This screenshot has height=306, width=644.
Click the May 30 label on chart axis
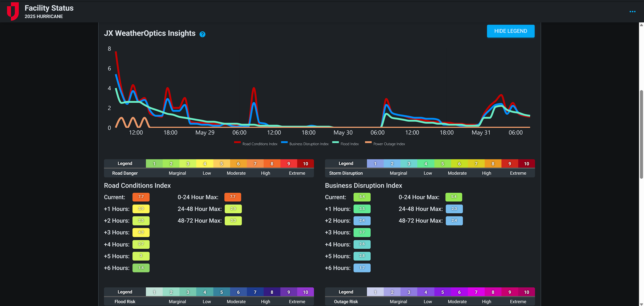coord(343,133)
